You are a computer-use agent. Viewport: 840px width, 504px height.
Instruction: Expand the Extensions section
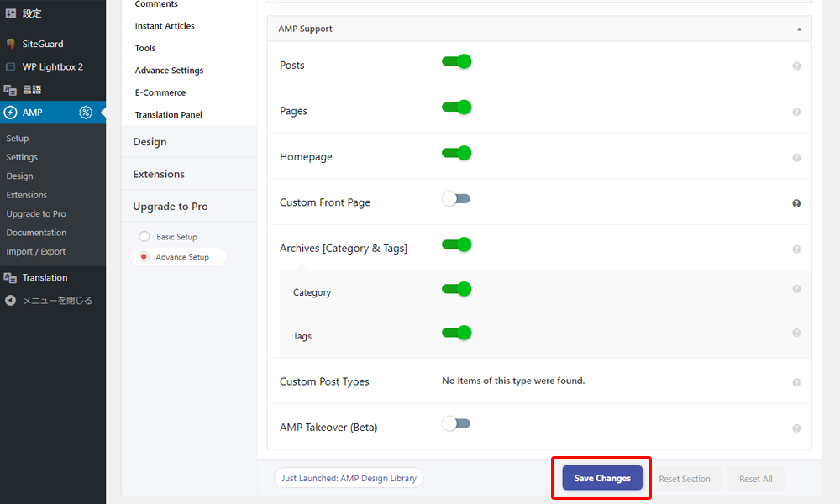click(x=189, y=174)
